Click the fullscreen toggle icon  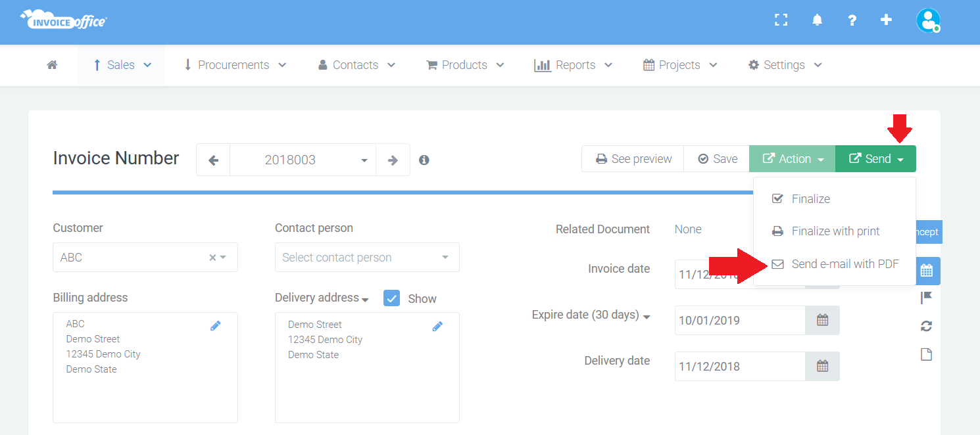pos(781,20)
